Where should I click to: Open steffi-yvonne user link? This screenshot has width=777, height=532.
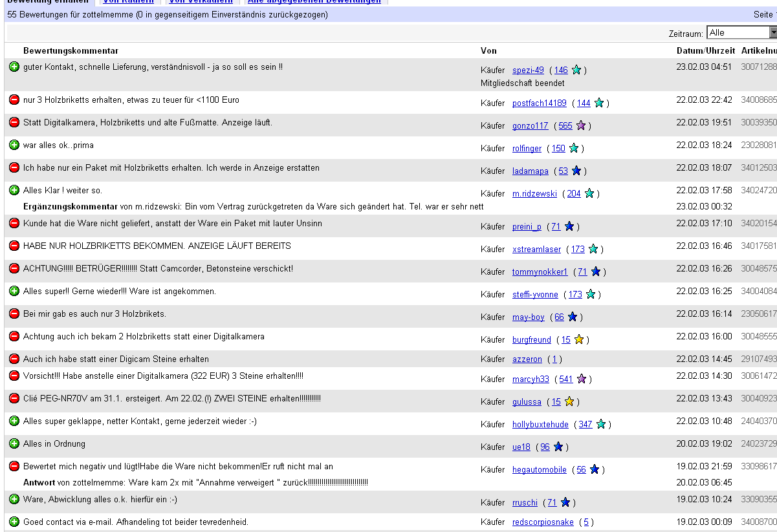[x=536, y=295]
